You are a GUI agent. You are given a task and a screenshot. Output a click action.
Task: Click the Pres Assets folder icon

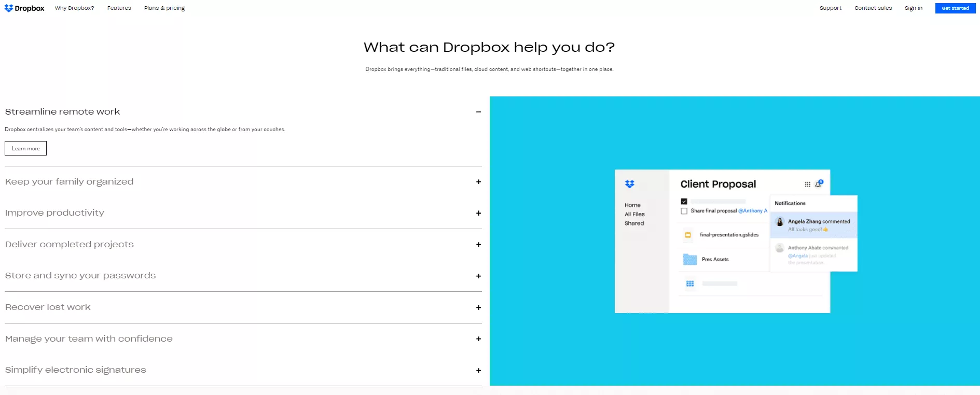pos(690,259)
